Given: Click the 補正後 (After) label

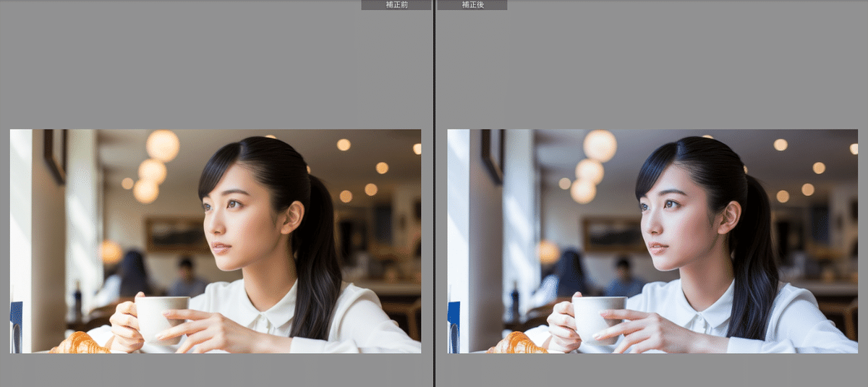Looking at the screenshot, I should [472, 5].
